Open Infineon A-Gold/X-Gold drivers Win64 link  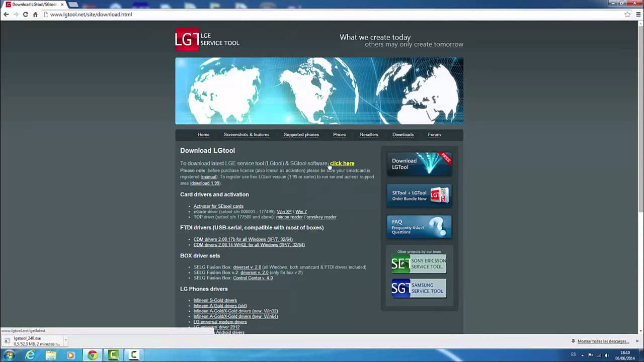point(235,317)
